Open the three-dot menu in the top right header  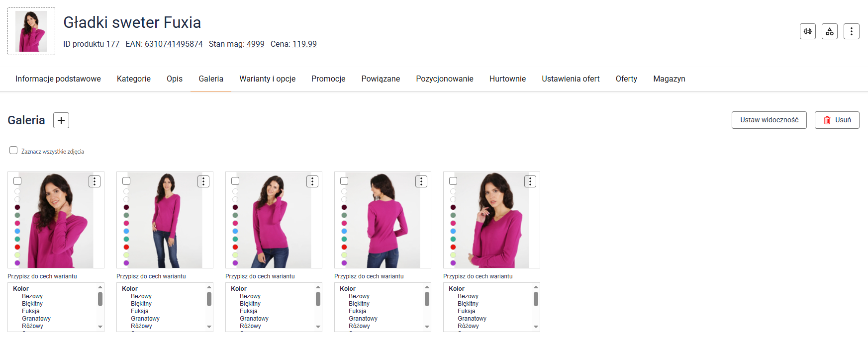click(851, 31)
